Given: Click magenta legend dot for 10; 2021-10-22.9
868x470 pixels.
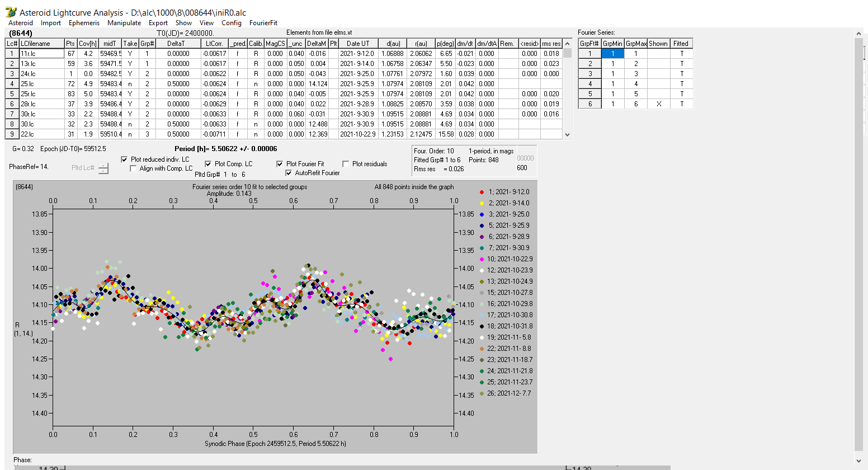Looking at the screenshot, I should (x=482, y=259).
